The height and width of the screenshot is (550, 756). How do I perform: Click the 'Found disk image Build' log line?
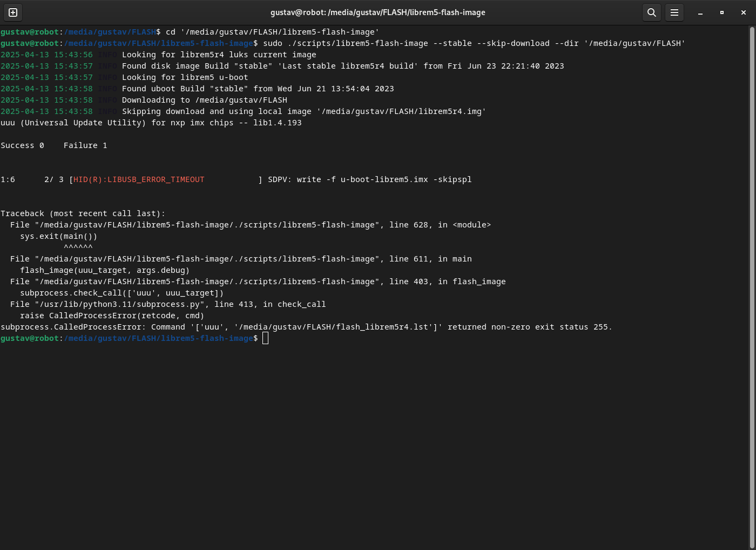click(x=343, y=66)
